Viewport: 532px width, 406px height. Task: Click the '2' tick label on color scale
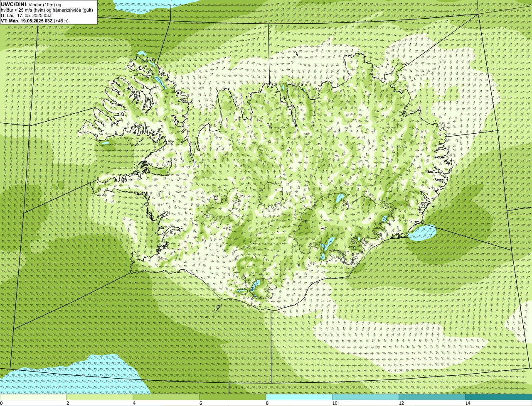(x=67, y=403)
